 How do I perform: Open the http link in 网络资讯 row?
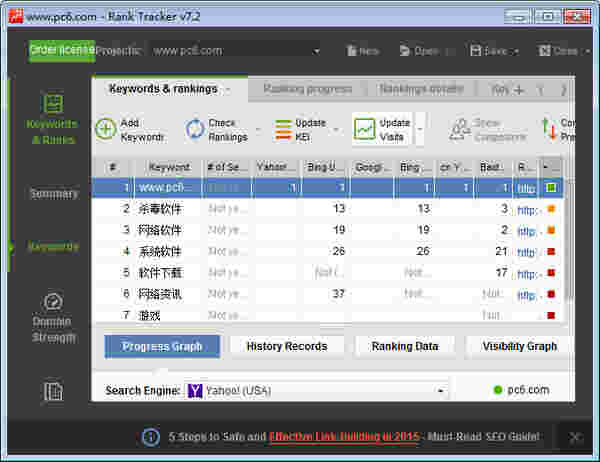click(527, 295)
